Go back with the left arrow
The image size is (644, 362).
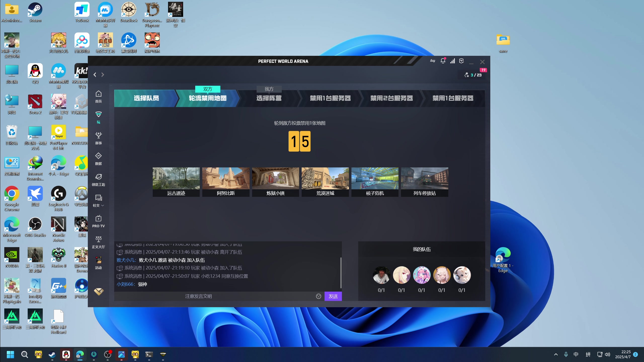tap(95, 75)
